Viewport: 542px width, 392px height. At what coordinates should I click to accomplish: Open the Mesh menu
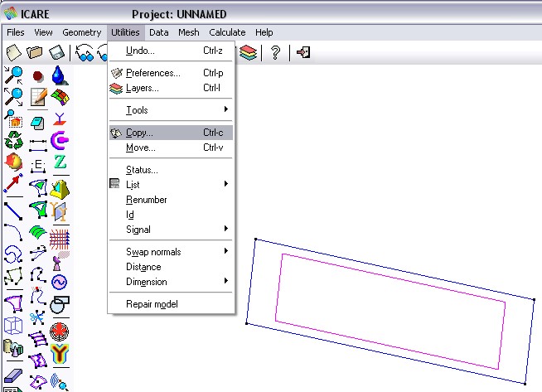pyautogui.click(x=189, y=32)
